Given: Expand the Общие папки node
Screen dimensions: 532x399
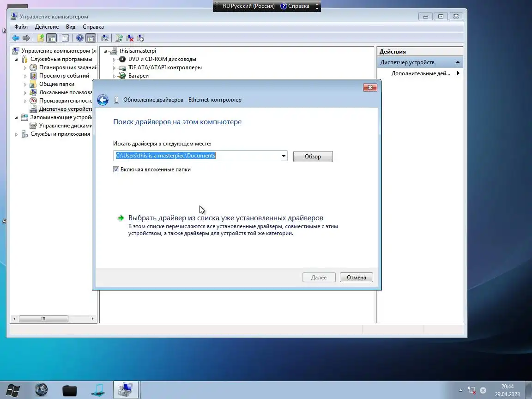Looking at the screenshot, I should [25, 84].
